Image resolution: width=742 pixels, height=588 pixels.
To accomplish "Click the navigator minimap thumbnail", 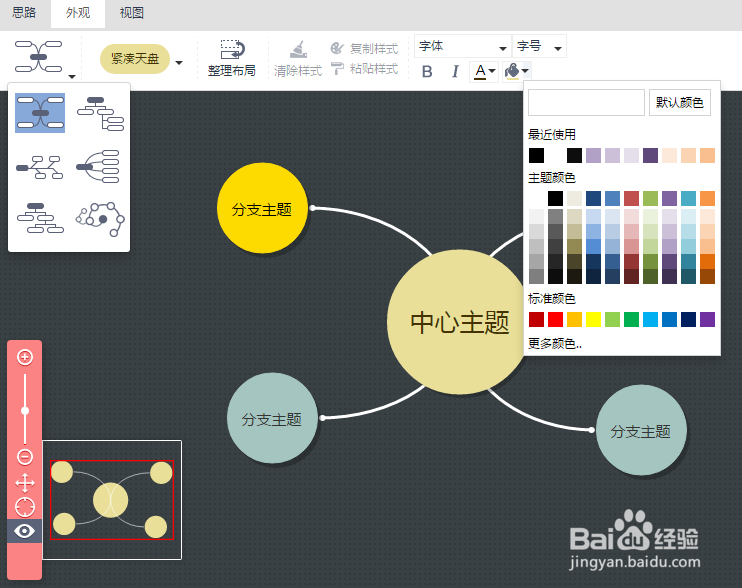I will pos(112,500).
